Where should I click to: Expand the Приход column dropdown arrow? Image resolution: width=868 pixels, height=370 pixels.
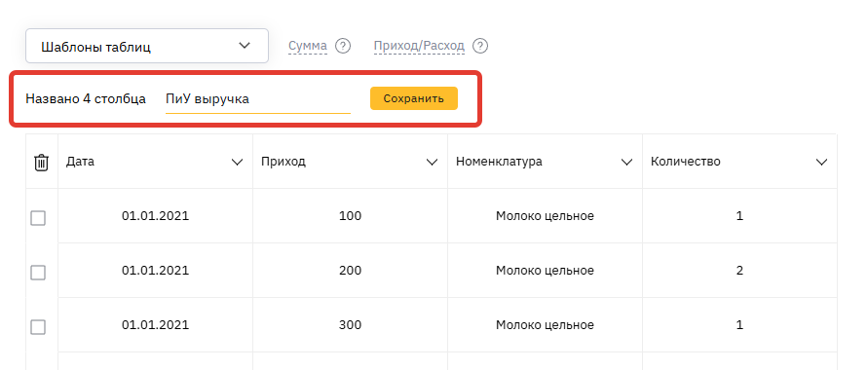coord(432,162)
